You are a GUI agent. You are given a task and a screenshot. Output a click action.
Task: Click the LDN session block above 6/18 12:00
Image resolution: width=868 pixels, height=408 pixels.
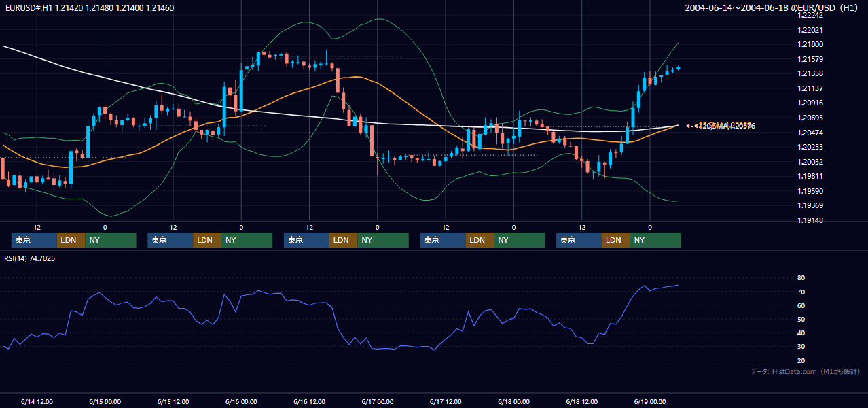[x=615, y=240]
